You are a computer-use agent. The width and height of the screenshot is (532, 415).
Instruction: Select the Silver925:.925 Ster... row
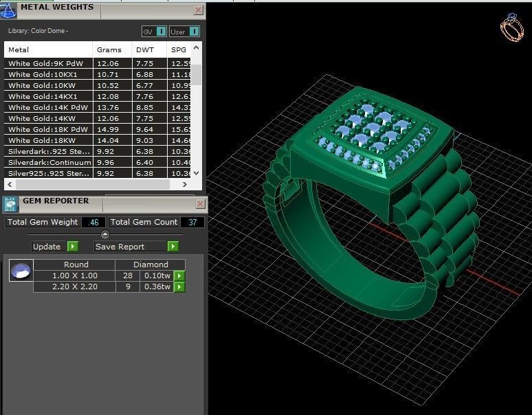click(x=98, y=173)
